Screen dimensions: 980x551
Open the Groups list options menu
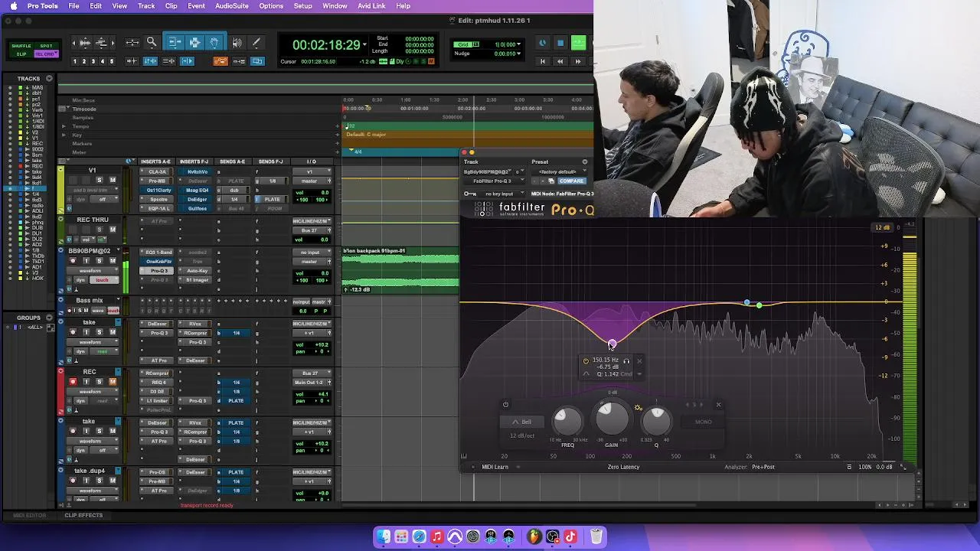click(x=49, y=318)
